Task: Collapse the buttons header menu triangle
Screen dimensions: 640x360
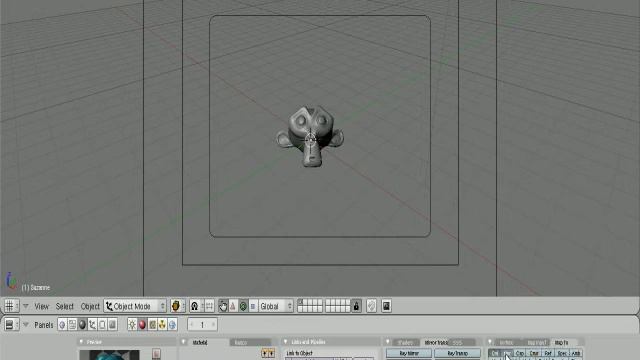Action: click(x=26, y=325)
